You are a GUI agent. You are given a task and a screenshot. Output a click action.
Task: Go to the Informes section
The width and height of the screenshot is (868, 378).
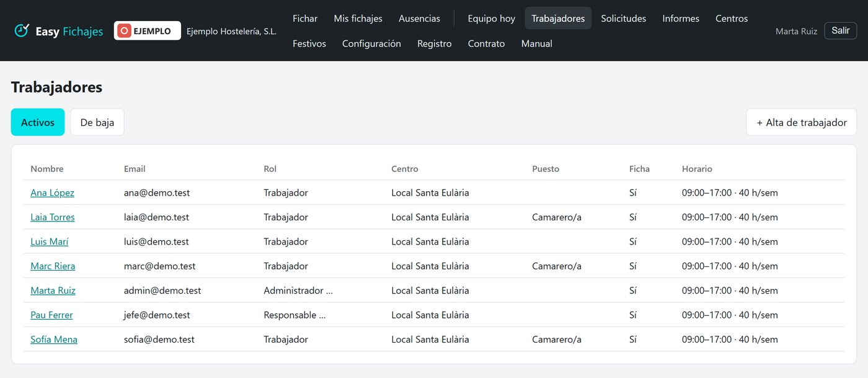coord(681,19)
